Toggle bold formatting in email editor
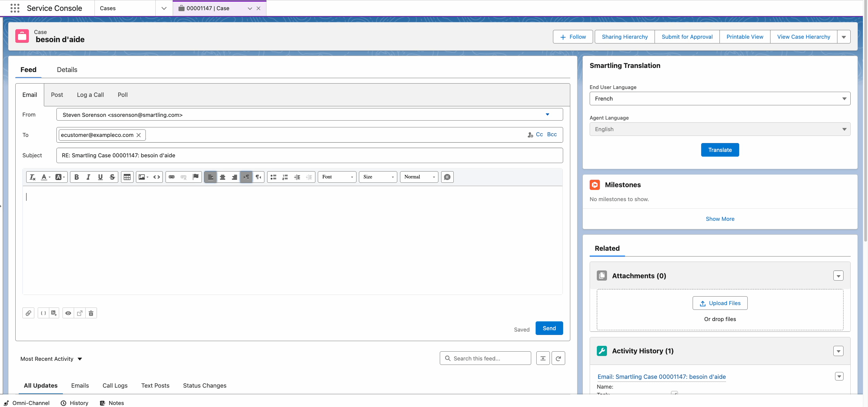 point(76,177)
